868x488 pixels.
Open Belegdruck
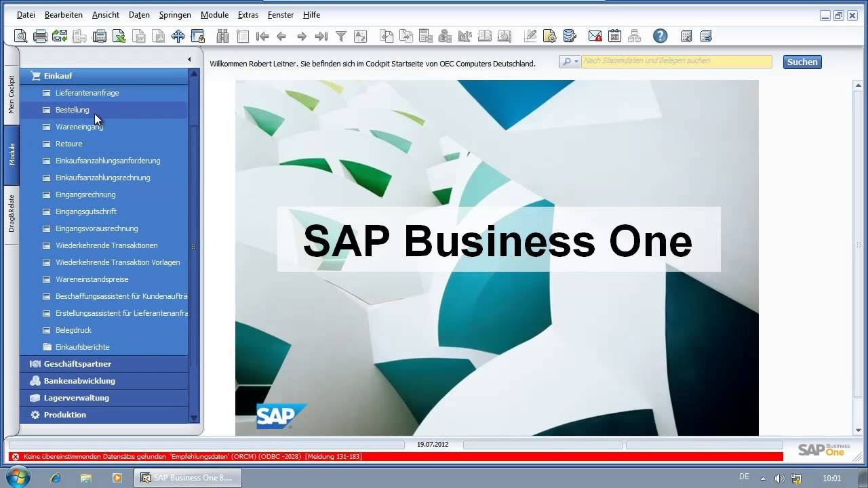pyautogui.click(x=73, y=330)
